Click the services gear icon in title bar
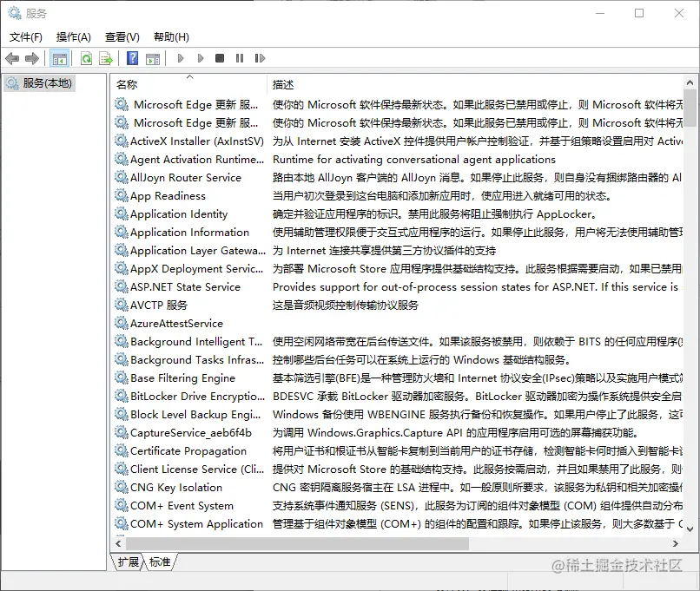This screenshot has height=591, width=700. 14,13
